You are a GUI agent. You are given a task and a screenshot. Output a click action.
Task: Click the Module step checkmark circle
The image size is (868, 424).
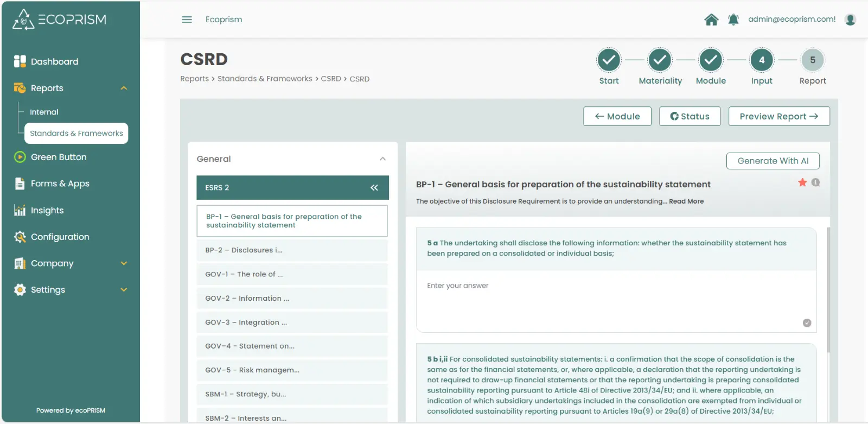click(x=711, y=60)
